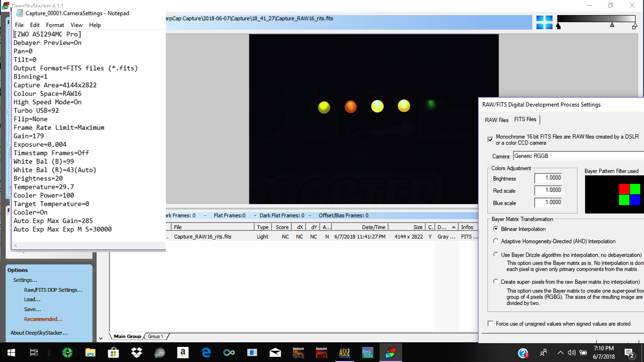644x362 pixels.
Task: Click the sort arrow in D... column header
Action: tap(454, 227)
